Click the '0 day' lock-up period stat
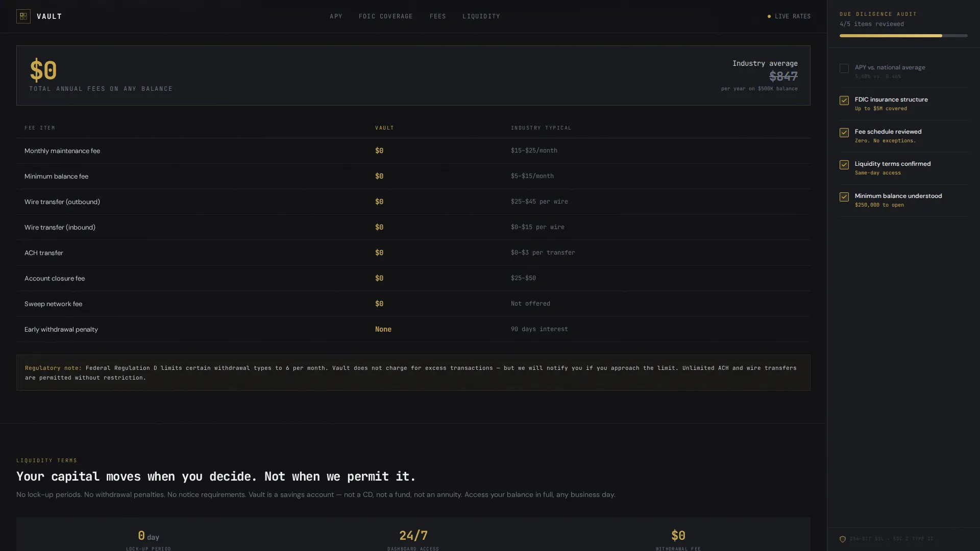980x551 pixels. click(x=149, y=536)
